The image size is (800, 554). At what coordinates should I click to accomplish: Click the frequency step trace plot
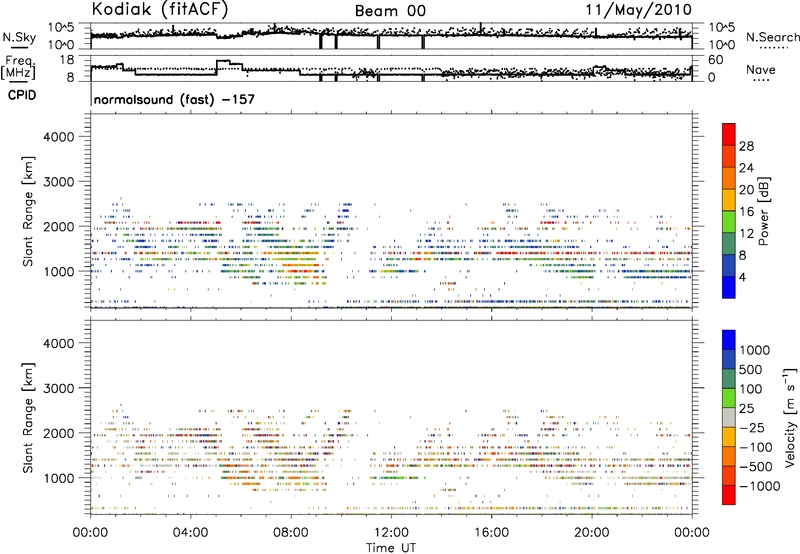[391, 68]
